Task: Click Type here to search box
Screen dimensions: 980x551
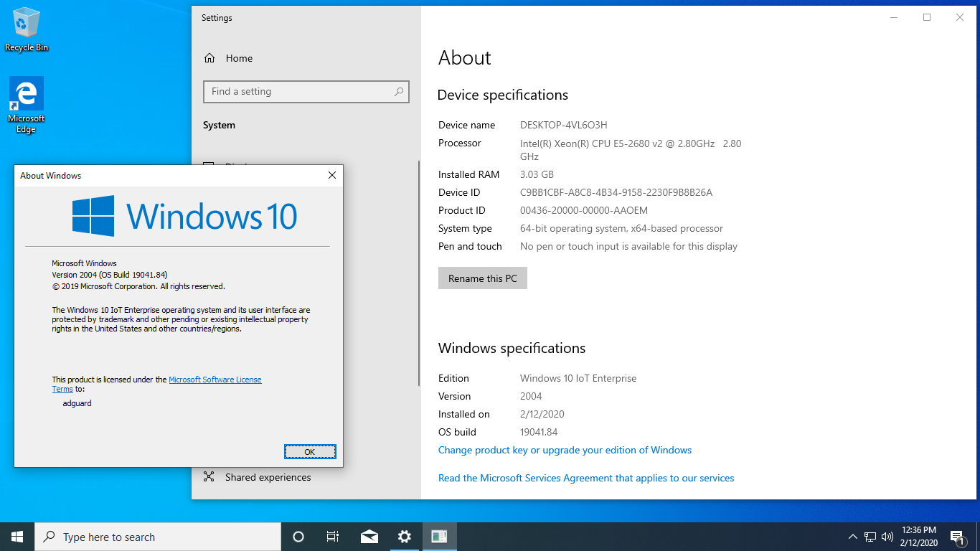Action: (158, 537)
